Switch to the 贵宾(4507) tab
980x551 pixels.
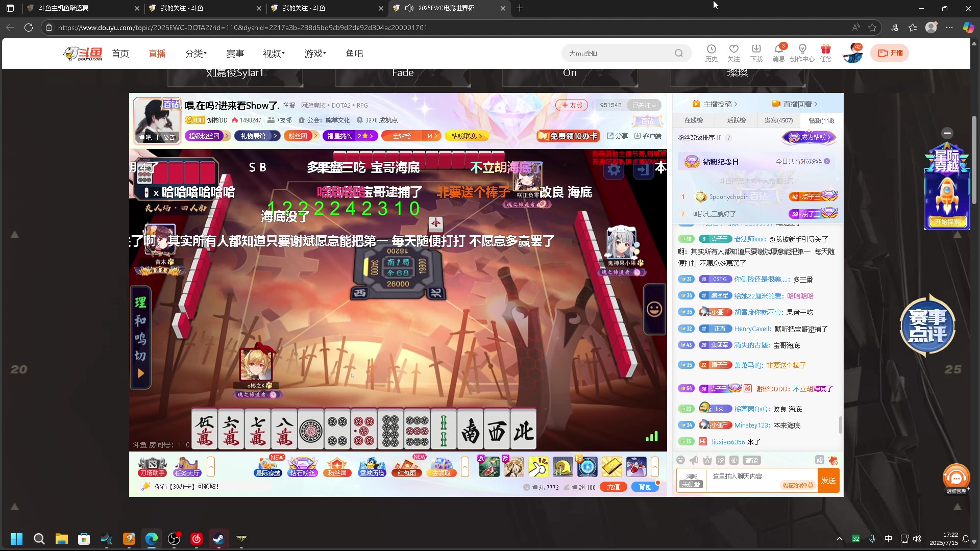click(778, 120)
